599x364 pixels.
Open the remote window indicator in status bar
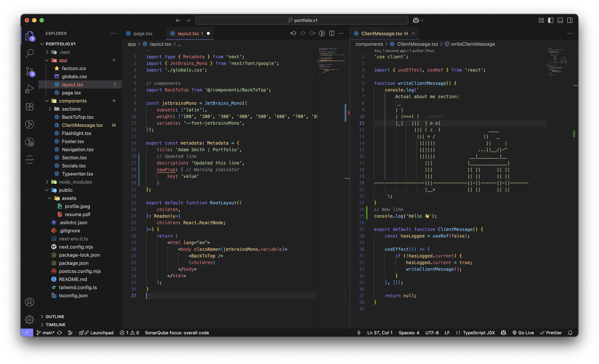pos(27,333)
